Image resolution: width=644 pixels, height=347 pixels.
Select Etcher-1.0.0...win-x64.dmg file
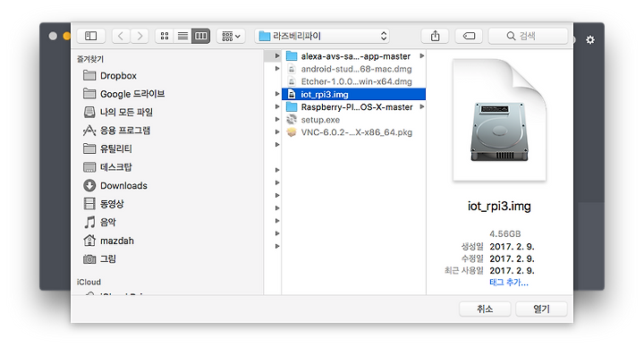click(x=353, y=81)
